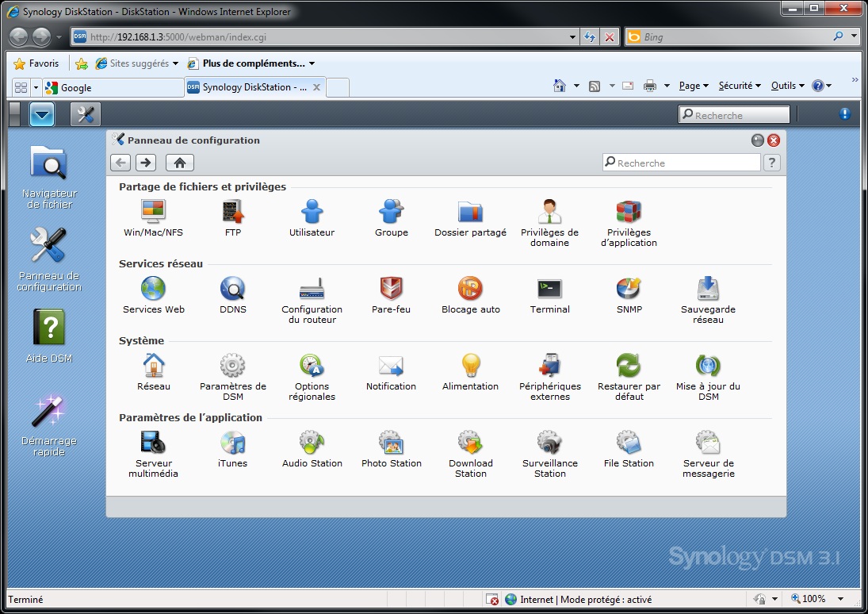
Task: Open the Services Web icon
Action: tap(153, 288)
